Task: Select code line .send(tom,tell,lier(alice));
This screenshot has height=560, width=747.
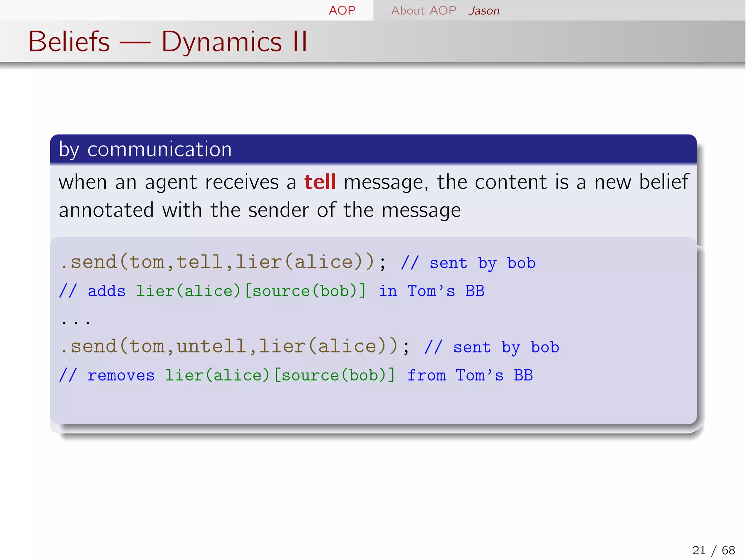Action: click(223, 262)
